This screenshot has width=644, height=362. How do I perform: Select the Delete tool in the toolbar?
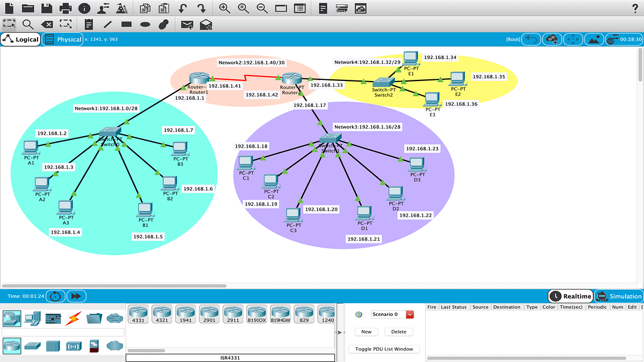click(46, 24)
